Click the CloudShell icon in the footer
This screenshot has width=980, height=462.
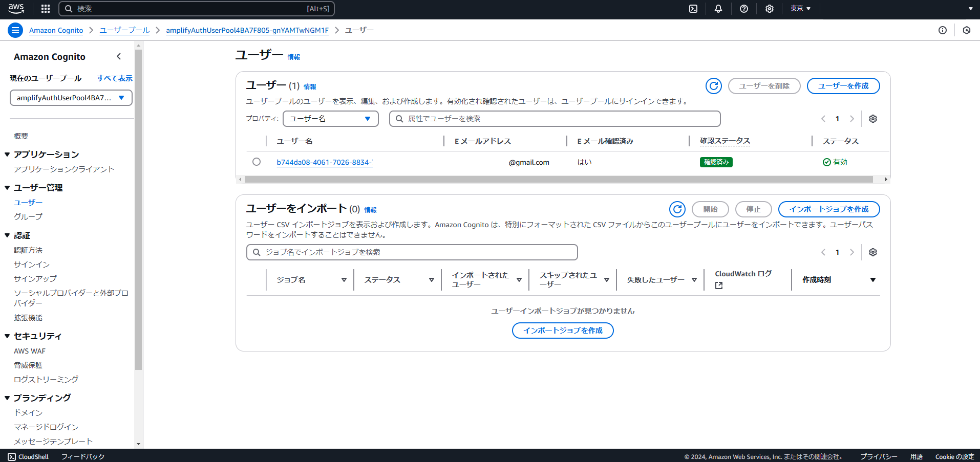coord(12,456)
